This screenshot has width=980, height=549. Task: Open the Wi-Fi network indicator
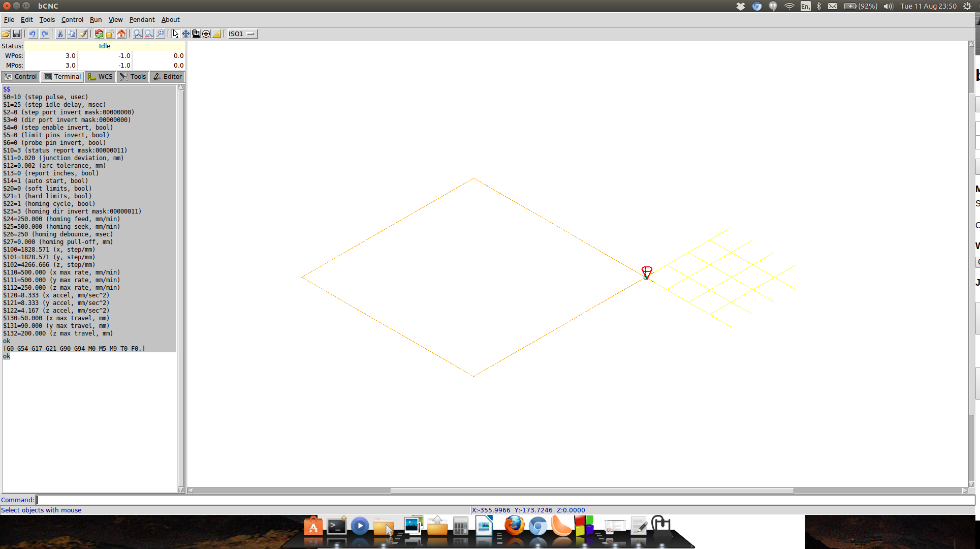[x=789, y=6]
